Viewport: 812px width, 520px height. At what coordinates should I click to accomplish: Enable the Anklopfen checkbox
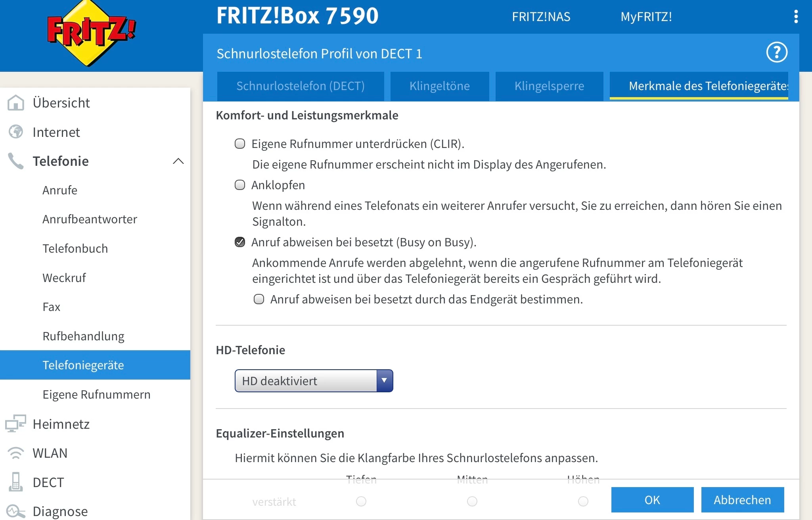[240, 185]
